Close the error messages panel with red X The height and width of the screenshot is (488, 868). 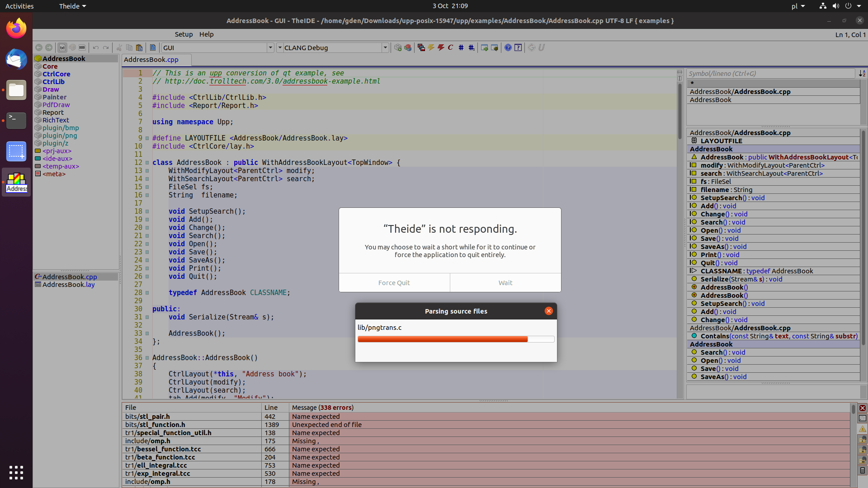[863, 408]
